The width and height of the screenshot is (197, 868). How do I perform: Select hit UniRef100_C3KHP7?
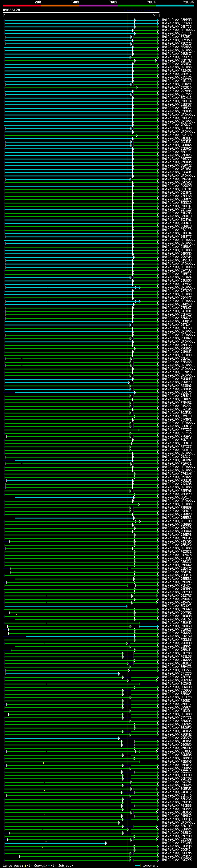[177, 399]
